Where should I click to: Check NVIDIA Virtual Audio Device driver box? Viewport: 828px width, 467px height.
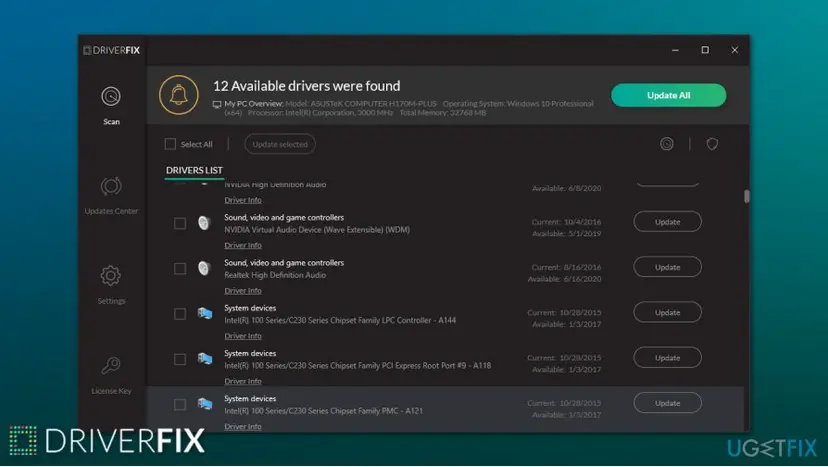[x=180, y=223]
